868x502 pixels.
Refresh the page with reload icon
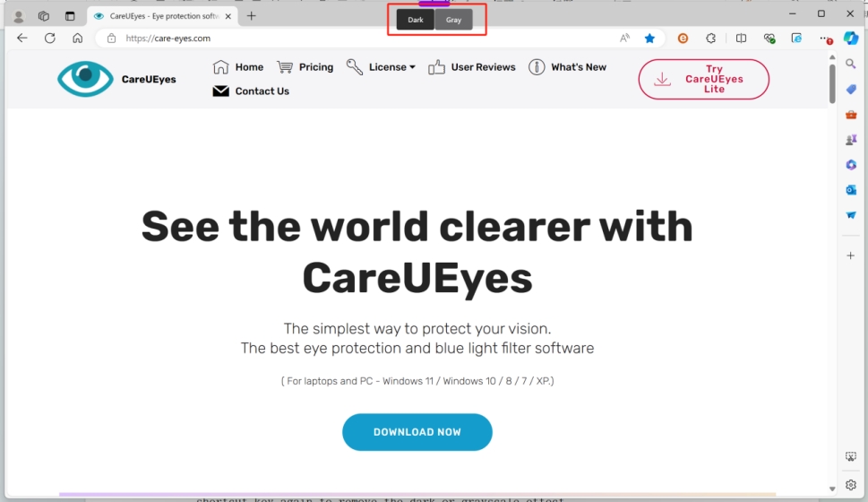coord(50,39)
